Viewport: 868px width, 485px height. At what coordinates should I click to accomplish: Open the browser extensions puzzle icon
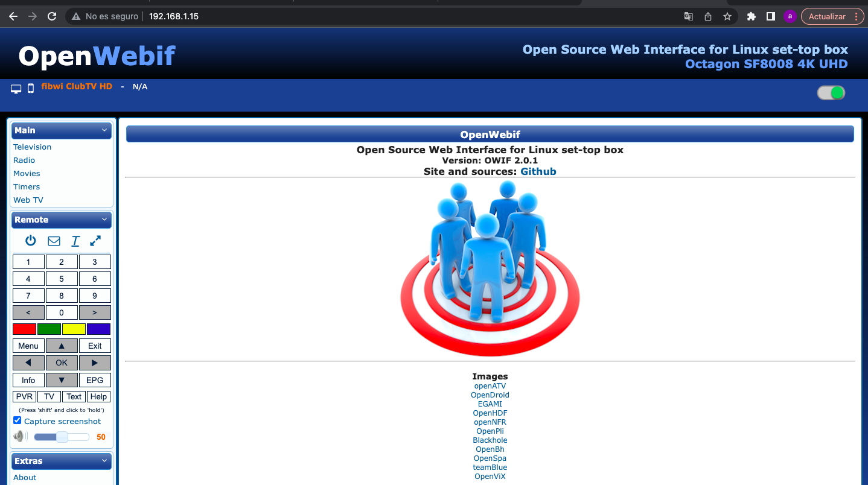751,16
